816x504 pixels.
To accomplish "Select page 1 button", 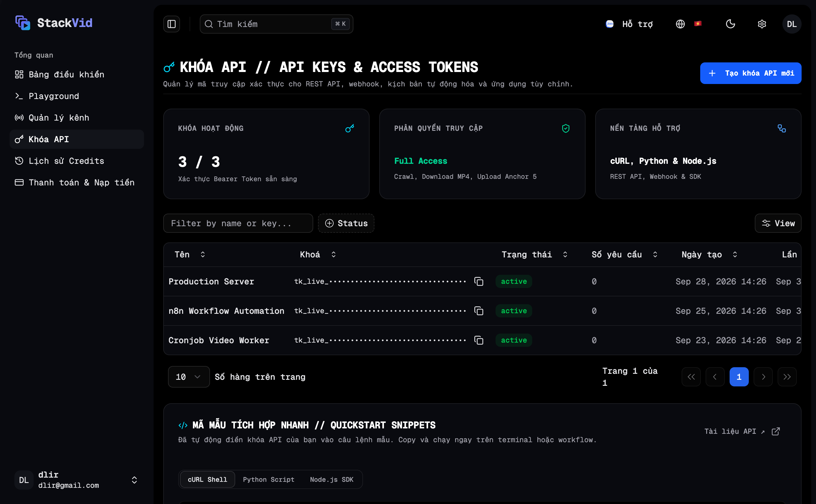I will 739,377.
